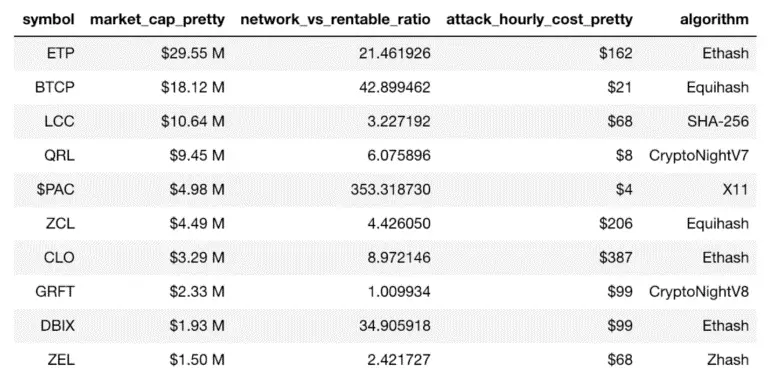Click Ethash algorithm in ETP row
This screenshot has height=389, width=768.
click(x=725, y=53)
